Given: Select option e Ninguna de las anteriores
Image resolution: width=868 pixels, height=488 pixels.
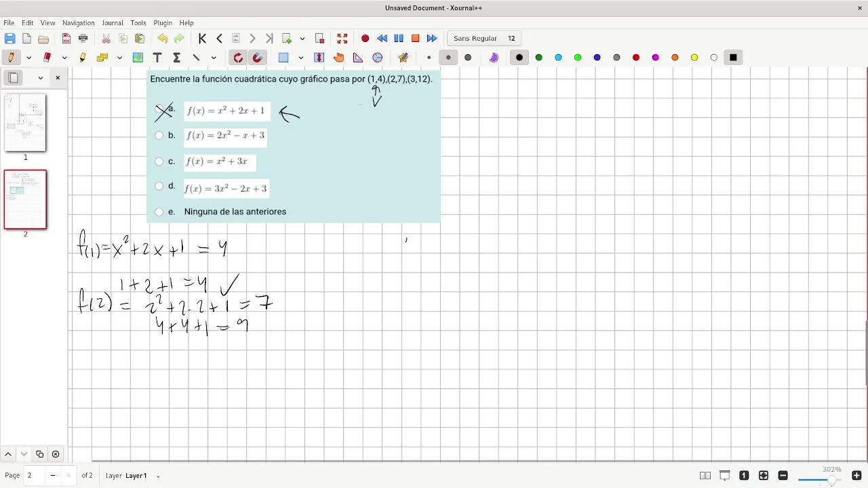Looking at the screenshot, I should click(159, 212).
